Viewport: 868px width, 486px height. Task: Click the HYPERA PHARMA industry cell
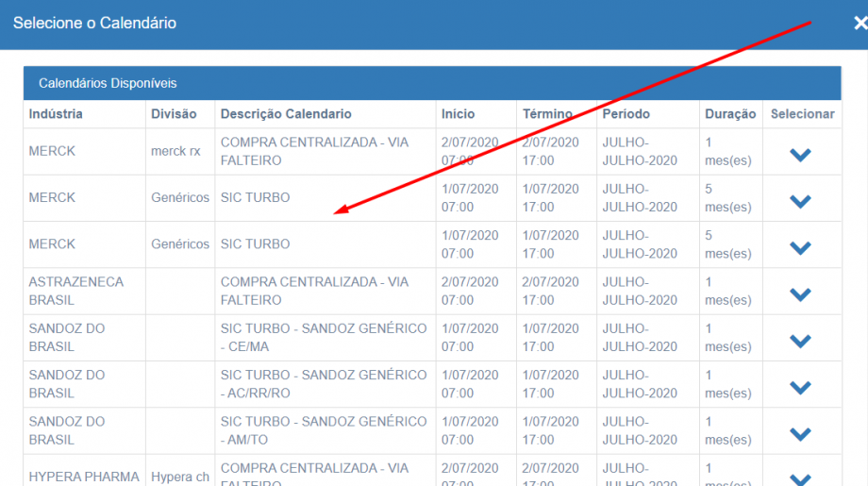(x=84, y=477)
